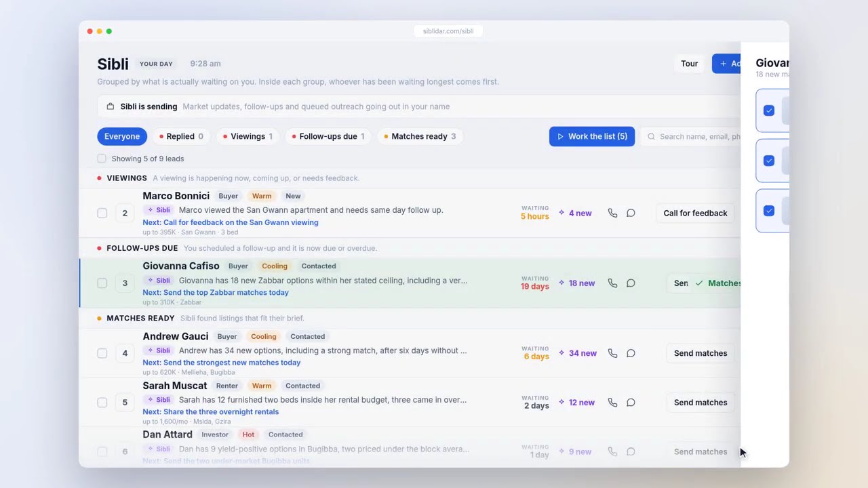This screenshot has height=488, width=868.
Task: Tick the checkbox for Andrew Gauci
Action: pos(102,353)
